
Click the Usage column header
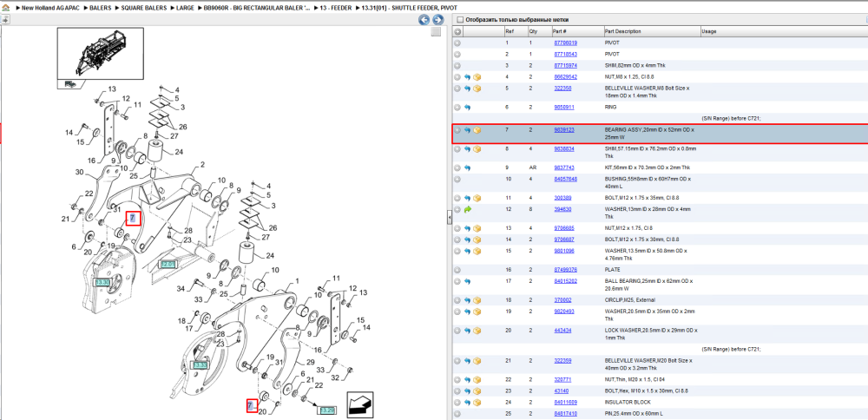(x=710, y=31)
